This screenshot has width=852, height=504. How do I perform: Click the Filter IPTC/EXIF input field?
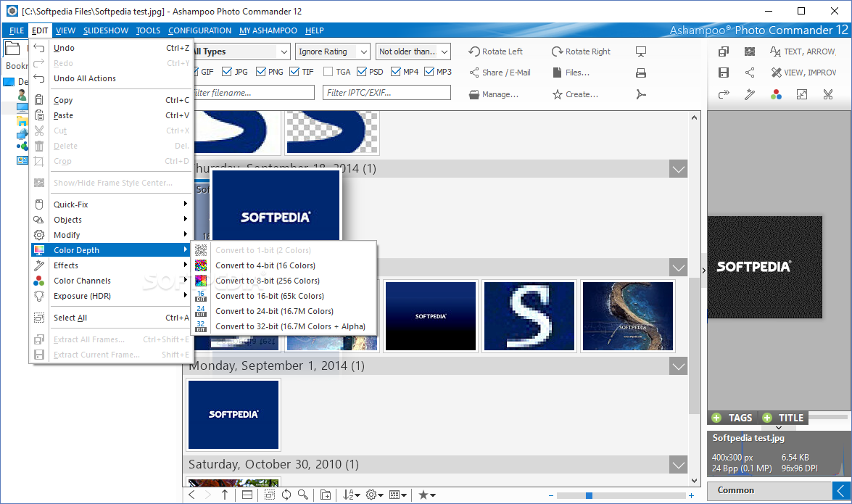386,93
